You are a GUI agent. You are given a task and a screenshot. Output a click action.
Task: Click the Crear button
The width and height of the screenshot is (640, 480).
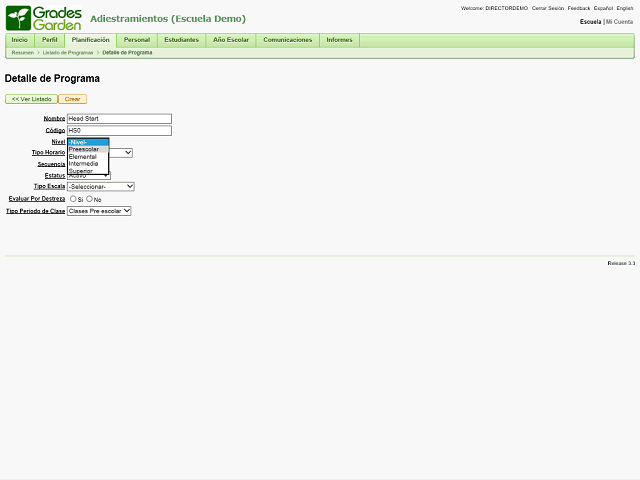pyautogui.click(x=73, y=99)
